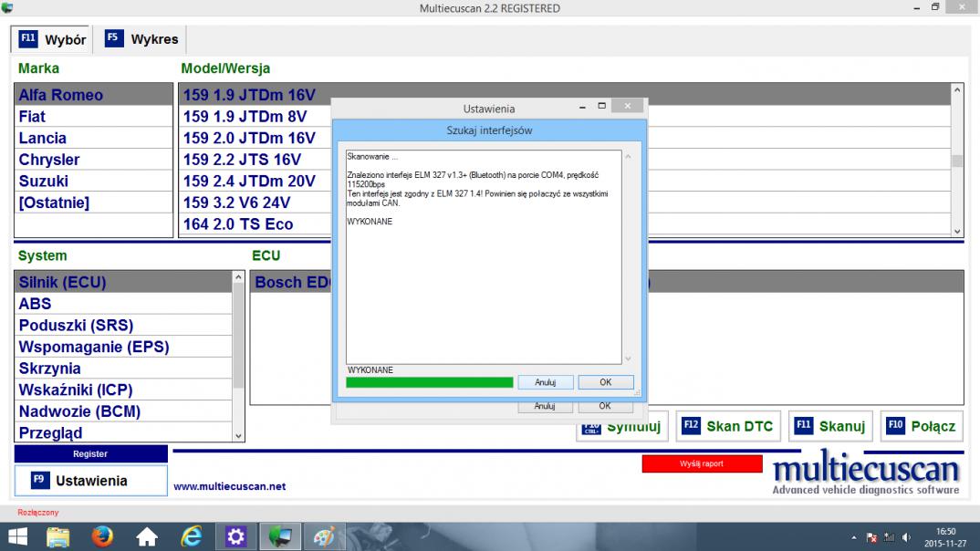Viewport: 980px width, 551px height.
Task: Open Action Center flag tray icon
Action: pyautogui.click(x=872, y=537)
